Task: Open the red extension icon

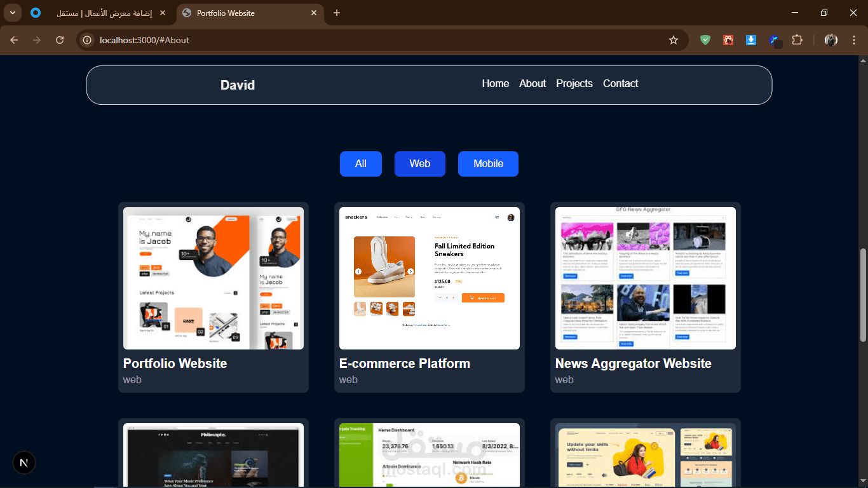Action: 728,40
